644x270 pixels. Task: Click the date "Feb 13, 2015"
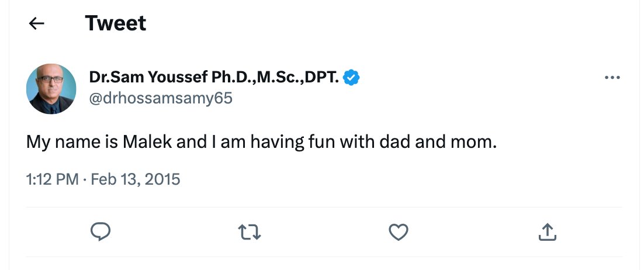pos(136,179)
